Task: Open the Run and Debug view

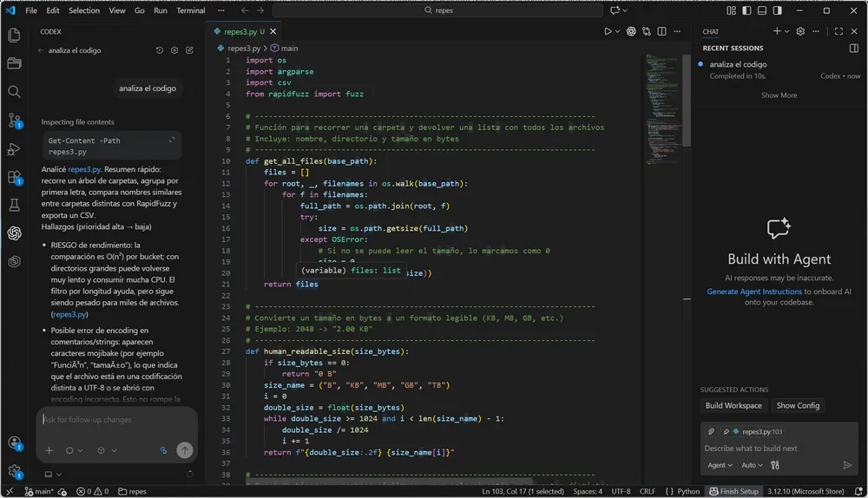Action: 15,149
